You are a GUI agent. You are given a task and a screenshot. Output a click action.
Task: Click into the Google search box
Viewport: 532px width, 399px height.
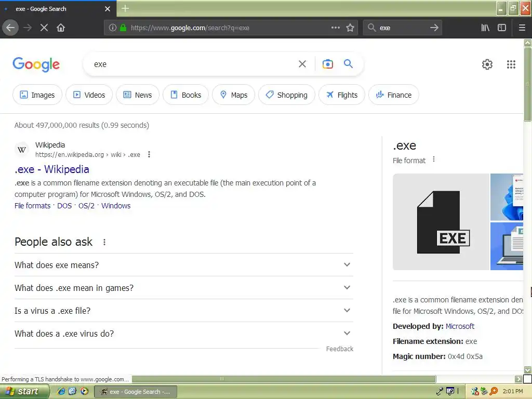193,64
